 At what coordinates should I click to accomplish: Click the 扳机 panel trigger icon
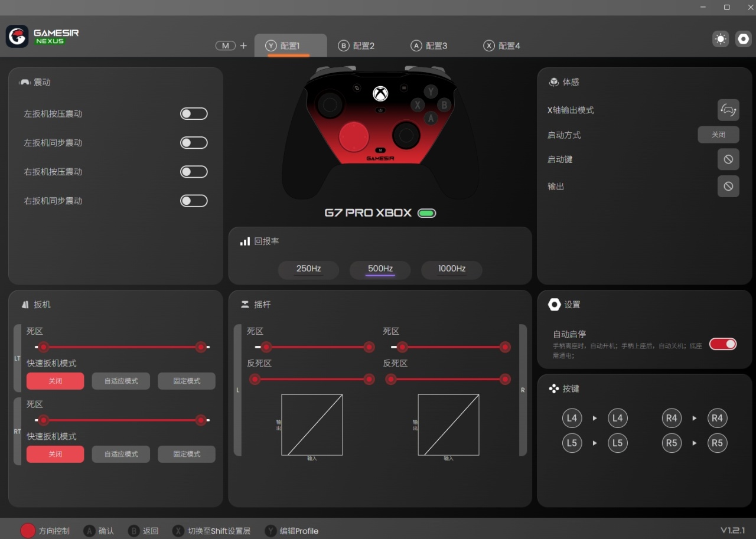pos(25,305)
